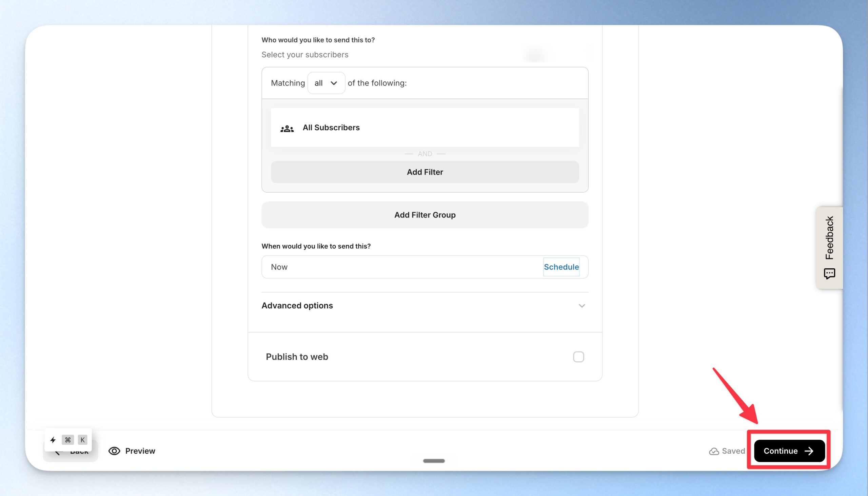868x496 pixels.
Task: Click the arrow icon on Continue
Action: pyautogui.click(x=809, y=451)
